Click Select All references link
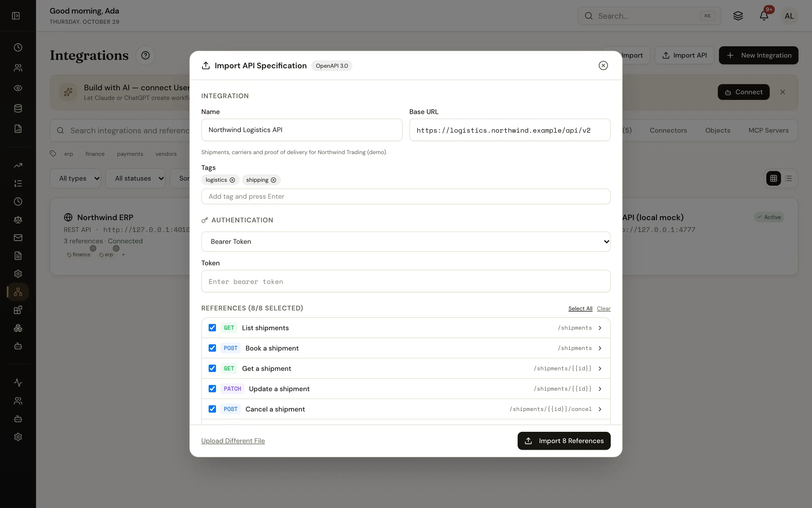Screen dimensions: 812x508 point(580,308)
